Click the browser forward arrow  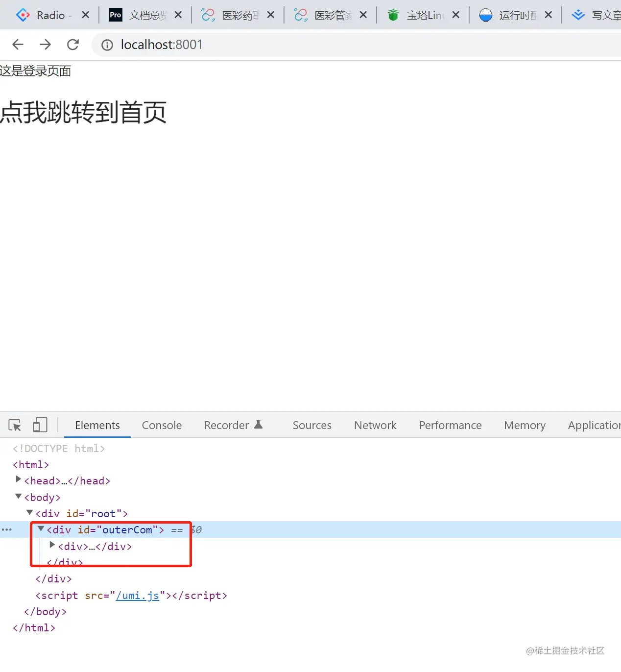click(46, 45)
